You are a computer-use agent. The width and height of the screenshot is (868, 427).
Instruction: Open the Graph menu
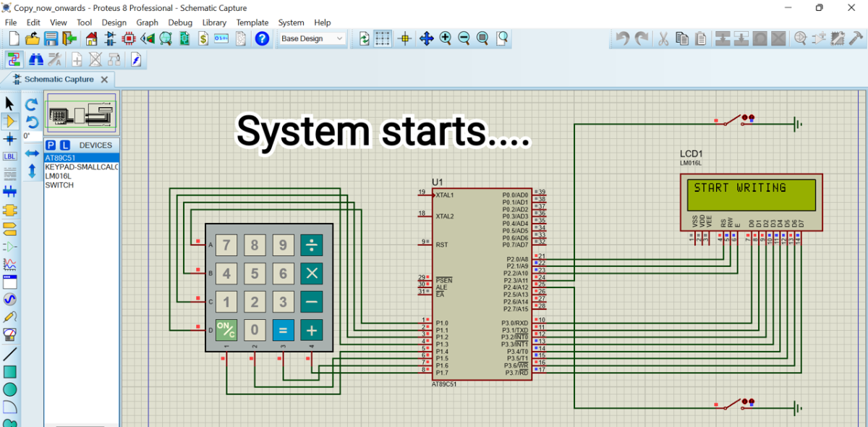click(x=147, y=22)
